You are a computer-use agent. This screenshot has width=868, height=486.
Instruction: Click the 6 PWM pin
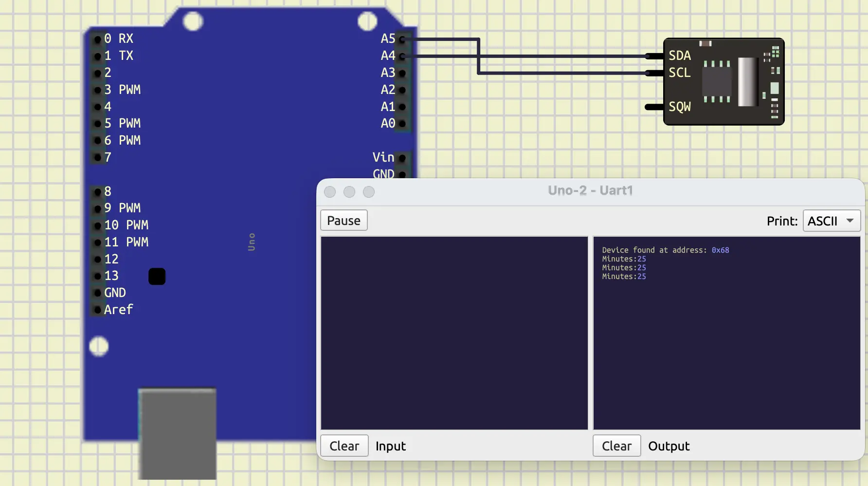tap(98, 141)
